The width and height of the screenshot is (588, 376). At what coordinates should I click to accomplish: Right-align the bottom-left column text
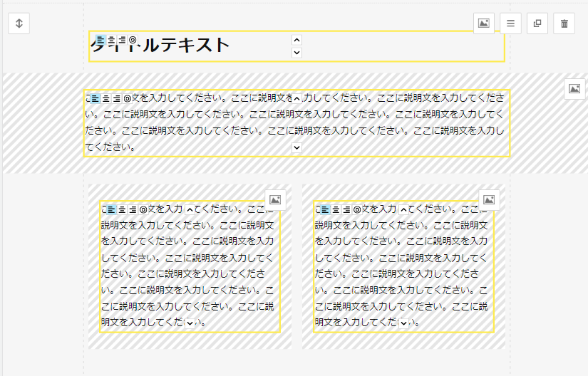(x=133, y=209)
